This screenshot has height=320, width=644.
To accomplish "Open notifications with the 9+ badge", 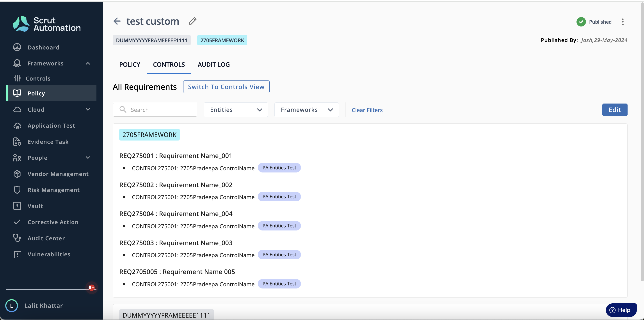I will (x=91, y=288).
